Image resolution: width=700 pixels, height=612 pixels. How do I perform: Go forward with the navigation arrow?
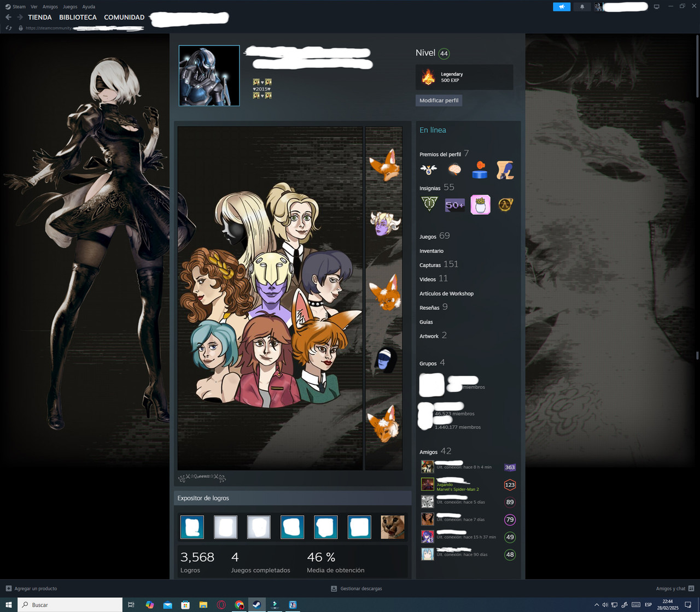coord(20,17)
